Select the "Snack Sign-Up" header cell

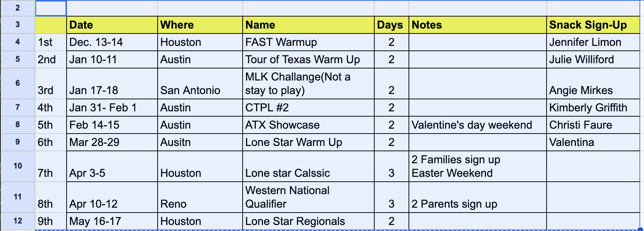[x=592, y=25]
